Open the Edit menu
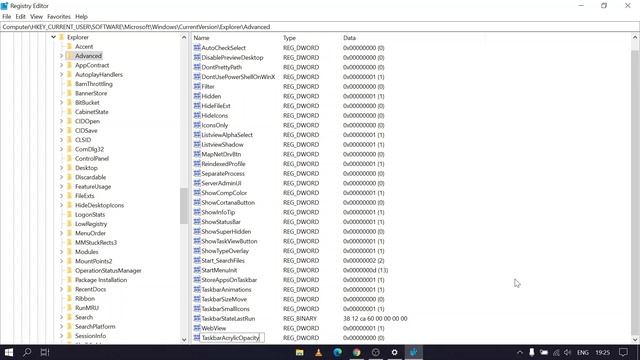 coord(20,17)
